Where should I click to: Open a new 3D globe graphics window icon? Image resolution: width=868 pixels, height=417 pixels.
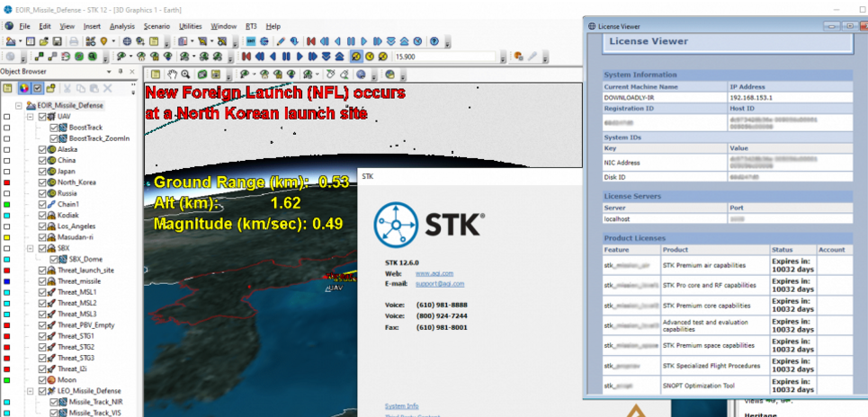(128, 41)
